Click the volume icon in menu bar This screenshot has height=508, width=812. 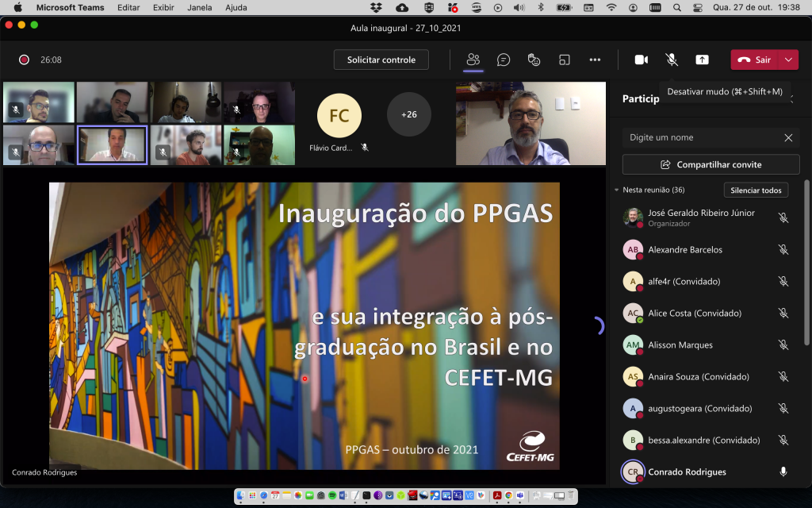pos(519,7)
